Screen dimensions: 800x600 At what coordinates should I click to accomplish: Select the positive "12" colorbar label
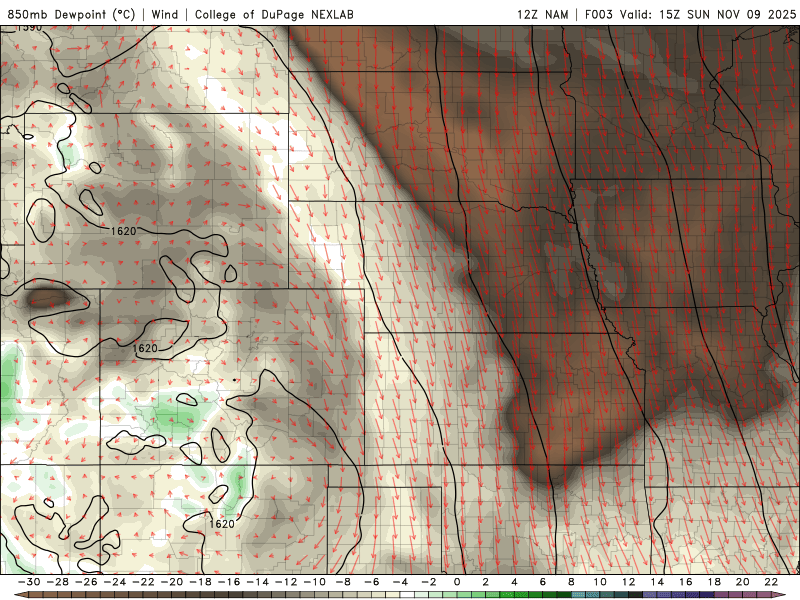629,582
